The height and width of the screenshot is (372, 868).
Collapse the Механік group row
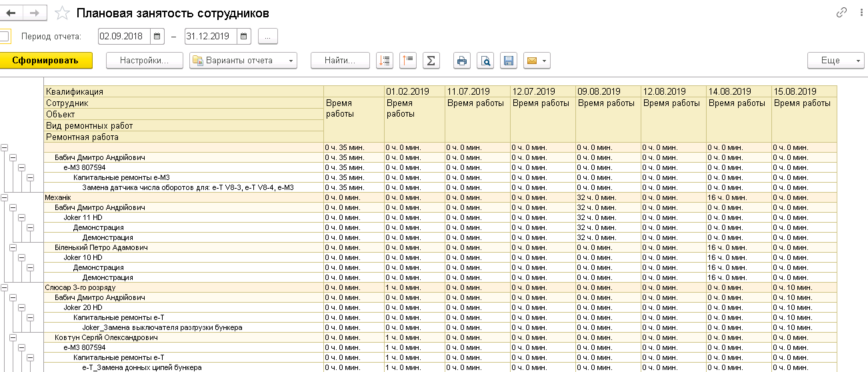(x=4, y=197)
